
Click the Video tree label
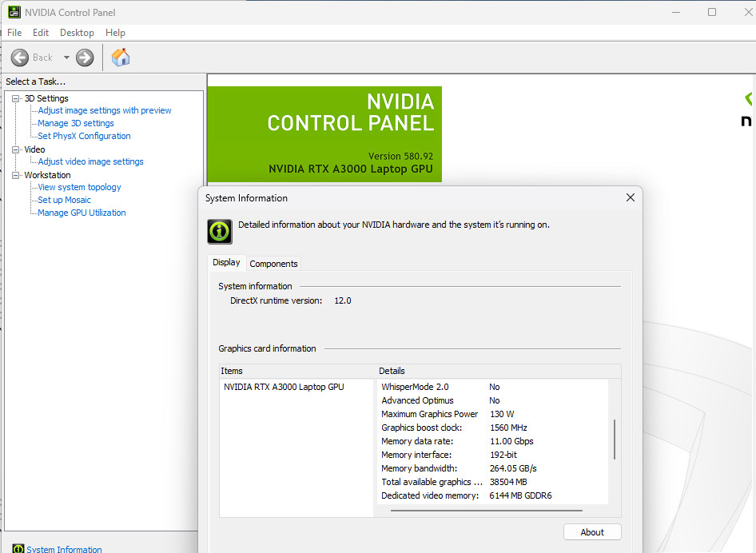click(x=34, y=149)
